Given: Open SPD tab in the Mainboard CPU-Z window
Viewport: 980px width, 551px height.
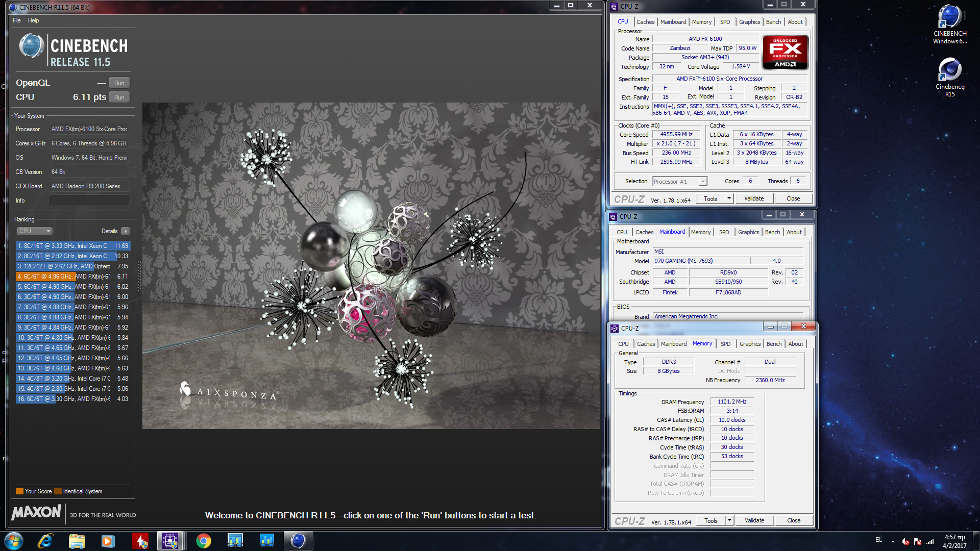Looking at the screenshot, I should coord(724,232).
